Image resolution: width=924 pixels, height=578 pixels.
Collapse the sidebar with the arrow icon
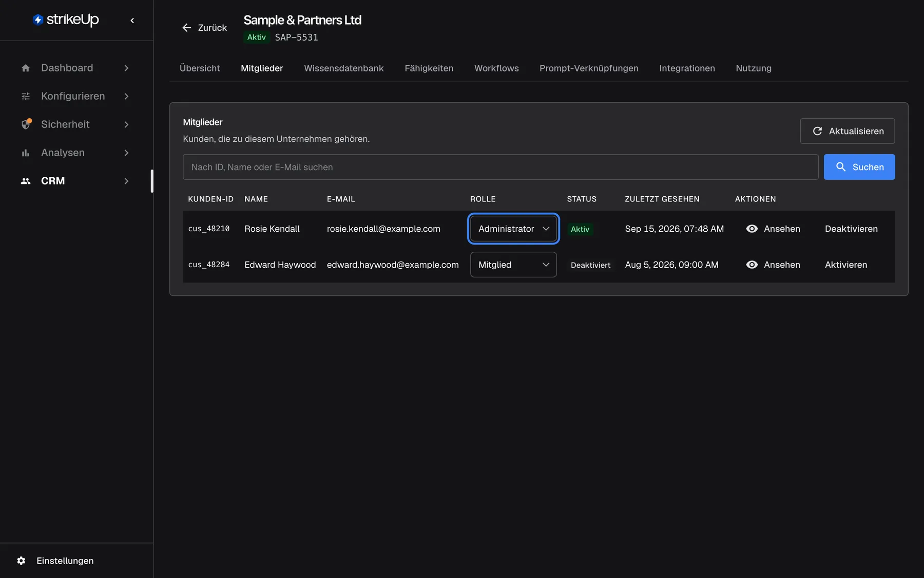(132, 21)
